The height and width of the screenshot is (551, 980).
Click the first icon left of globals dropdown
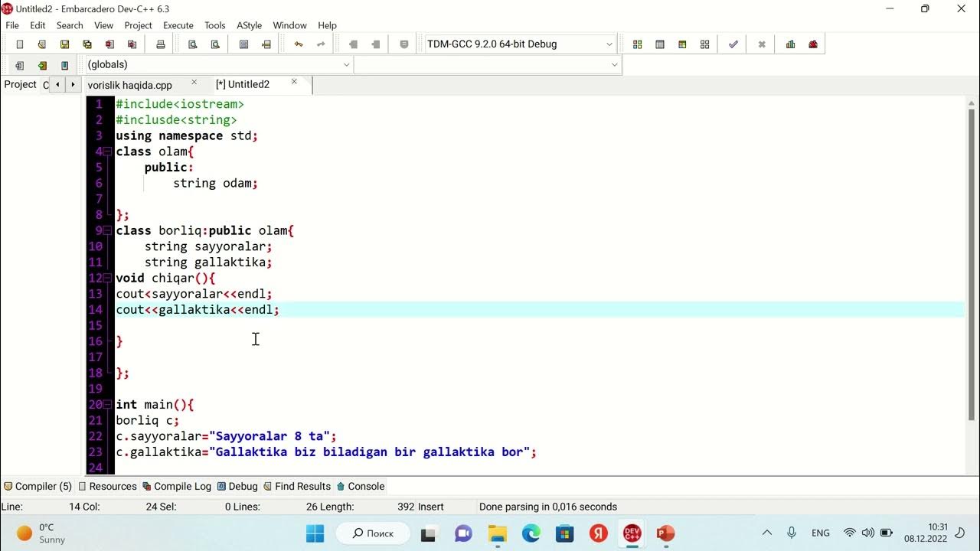(20, 65)
